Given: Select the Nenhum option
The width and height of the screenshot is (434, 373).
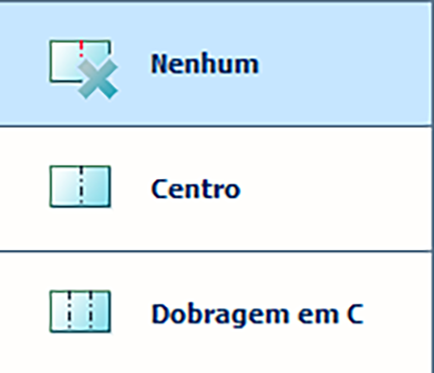Looking at the screenshot, I should point(216,64).
